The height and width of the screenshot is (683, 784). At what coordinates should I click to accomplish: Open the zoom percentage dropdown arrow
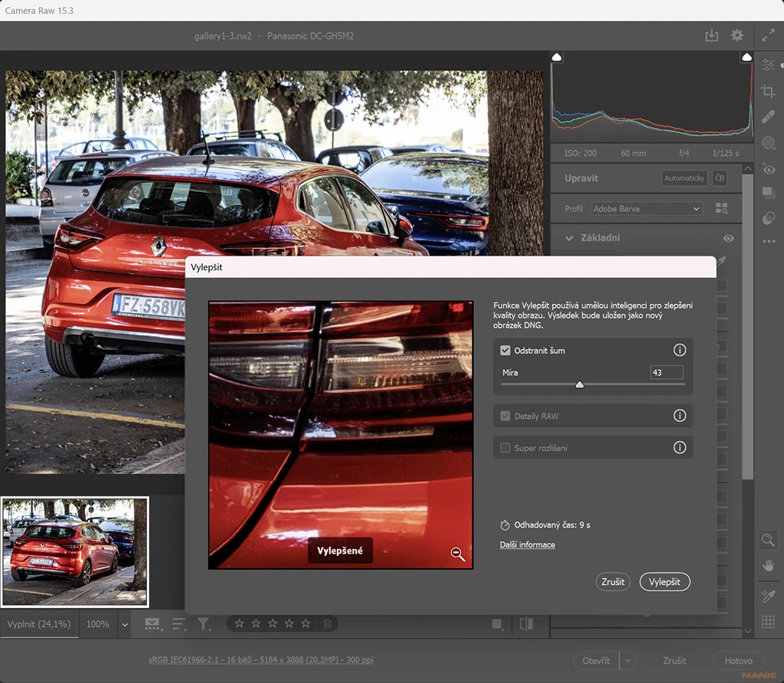[125, 624]
